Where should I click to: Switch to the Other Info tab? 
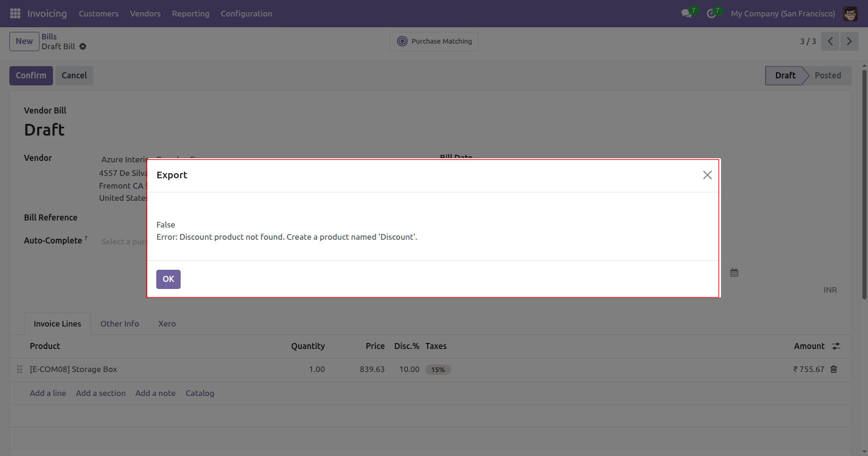point(120,324)
